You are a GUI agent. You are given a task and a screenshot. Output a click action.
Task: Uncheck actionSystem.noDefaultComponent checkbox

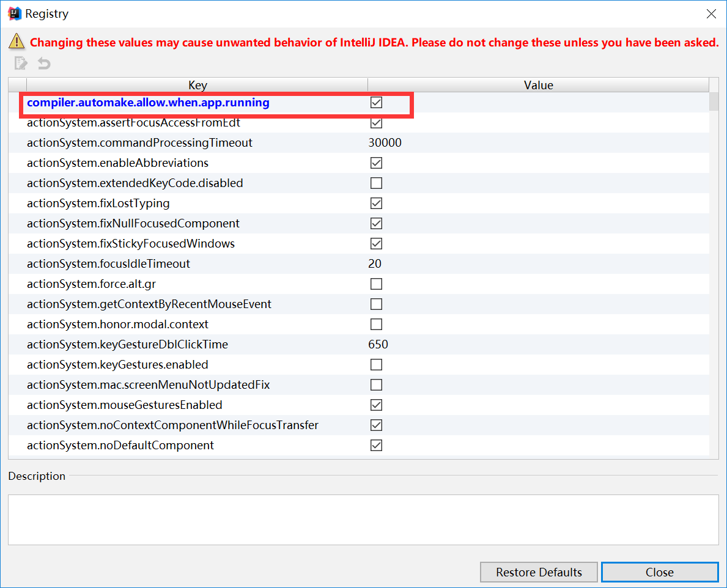[377, 446]
